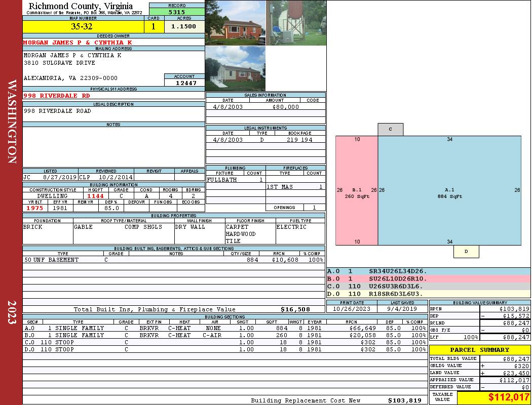
Task: Click the FULLBATH plumbing fixture row
Action: 236,180
